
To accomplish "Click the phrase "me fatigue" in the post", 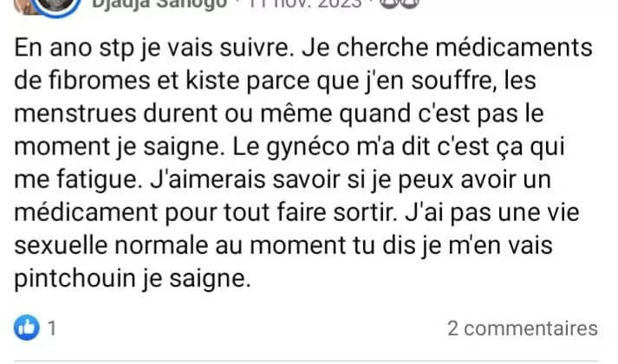I will pyautogui.click(x=78, y=180).
